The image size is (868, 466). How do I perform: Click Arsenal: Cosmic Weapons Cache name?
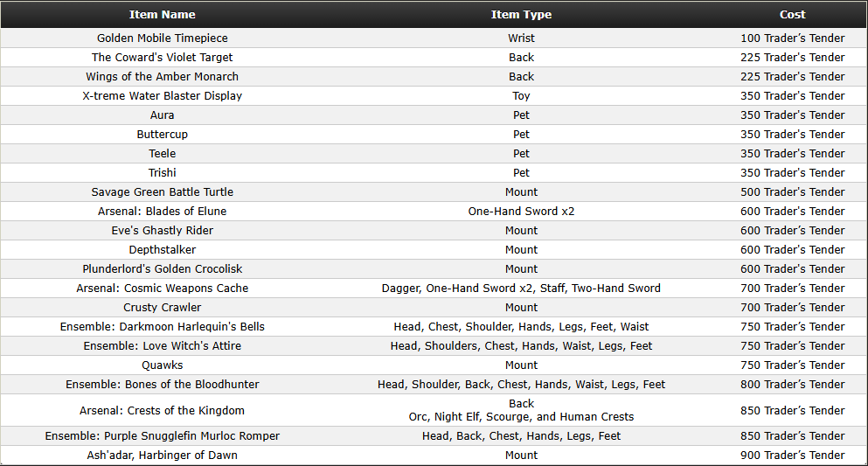163,289
